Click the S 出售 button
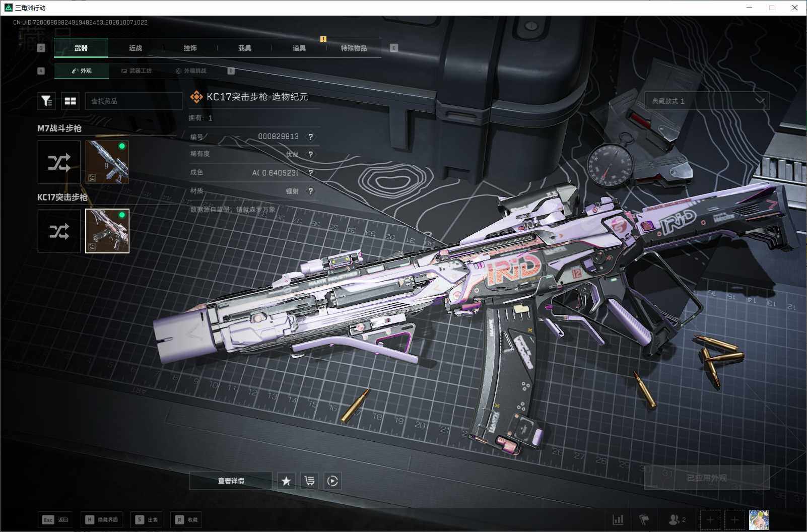807x532 pixels. pos(147,519)
